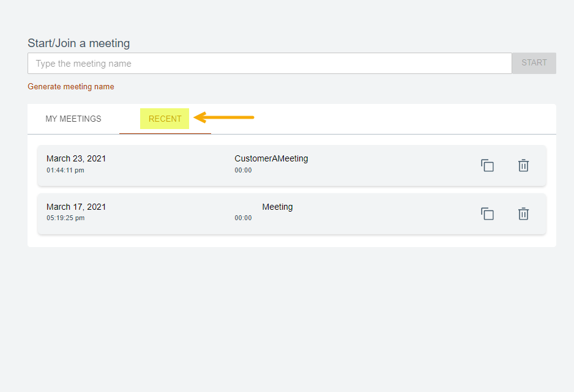Click the 01:44:11 pm timestamp
This screenshot has width=574, height=392.
click(x=65, y=171)
